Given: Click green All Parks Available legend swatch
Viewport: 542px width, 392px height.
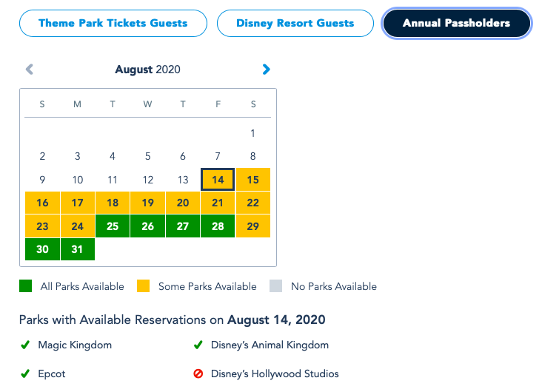Looking at the screenshot, I should click(x=25, y=286).
